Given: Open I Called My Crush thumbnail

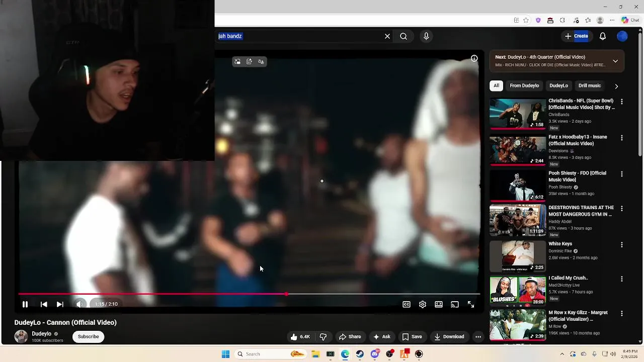Looking at the screenshot, I should click(x=518, y=291).
